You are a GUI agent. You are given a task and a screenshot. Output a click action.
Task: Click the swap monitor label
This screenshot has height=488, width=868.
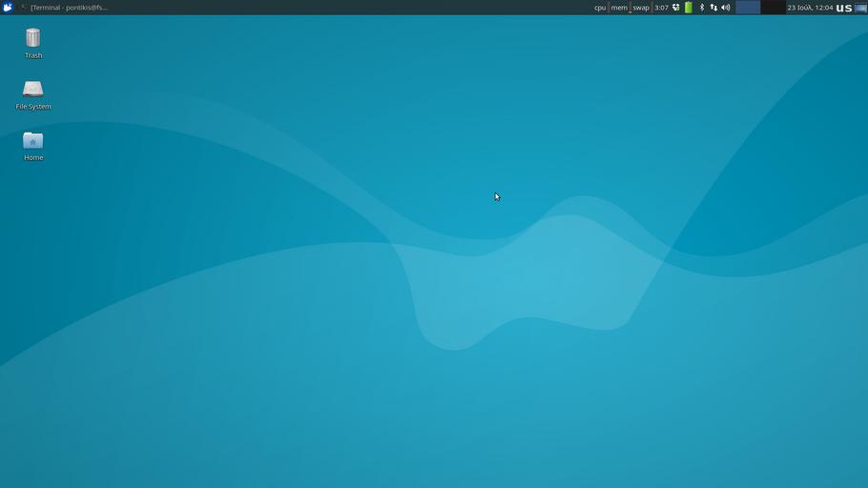641,8
